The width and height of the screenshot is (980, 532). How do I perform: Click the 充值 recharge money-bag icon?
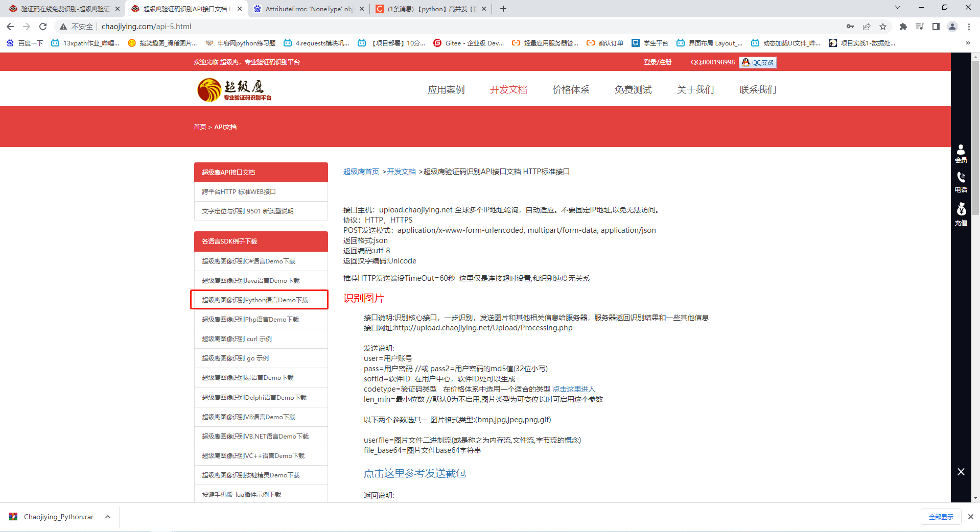tap(961, 214)
